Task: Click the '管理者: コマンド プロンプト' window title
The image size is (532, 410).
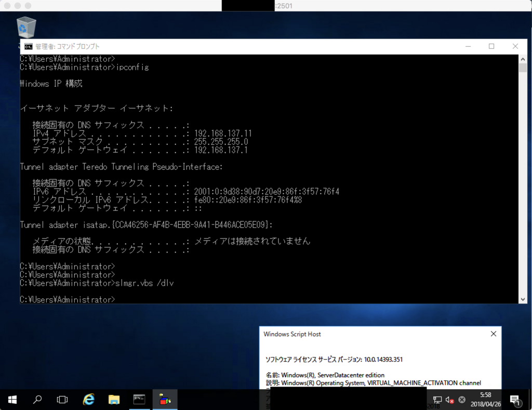Action: 68,46
